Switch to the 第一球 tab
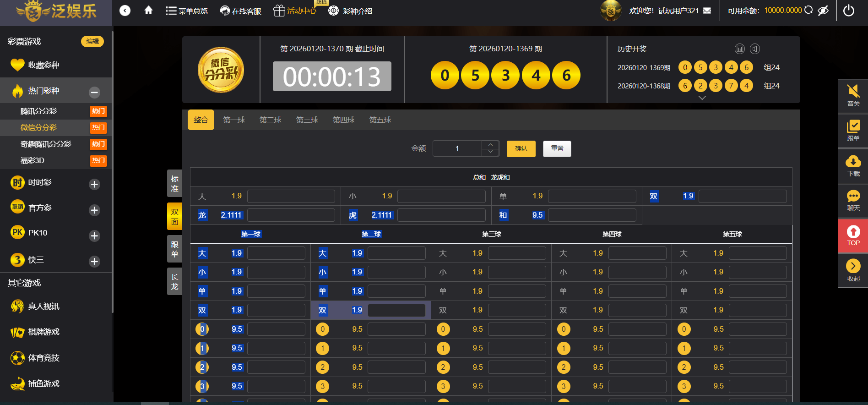The height and width of the screenshot is (405, 868). [x=233, y=120]
